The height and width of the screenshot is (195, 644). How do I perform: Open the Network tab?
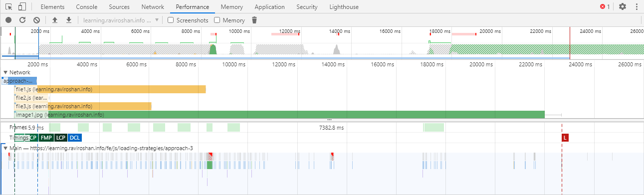point(153,7)
